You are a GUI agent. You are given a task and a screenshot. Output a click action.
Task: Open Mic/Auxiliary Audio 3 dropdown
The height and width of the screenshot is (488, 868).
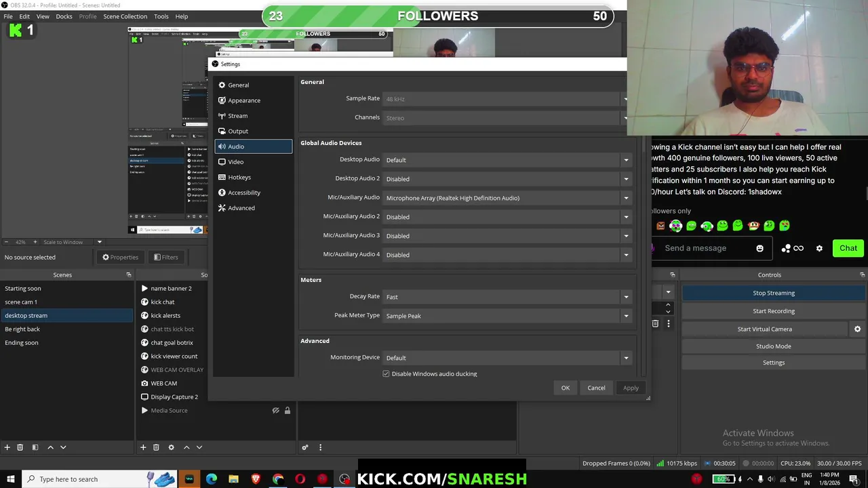pos(507,236)
